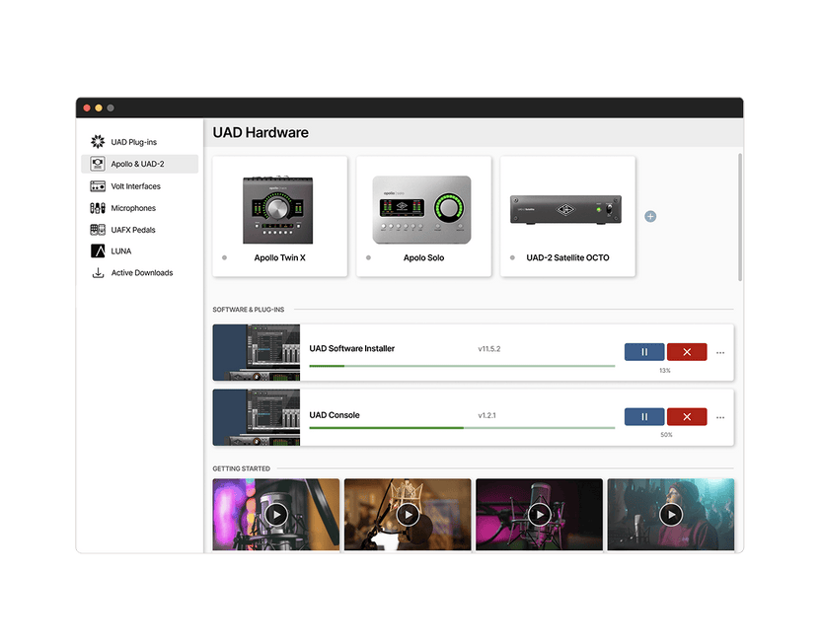Image resolution: width=821 pixels, height=644 pixels.
Task: Cancel the UAD Software Installer download
Action: [687, 351]
